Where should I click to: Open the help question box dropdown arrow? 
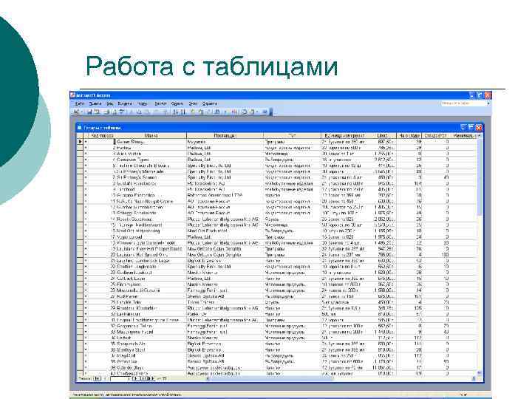[488, 103]
